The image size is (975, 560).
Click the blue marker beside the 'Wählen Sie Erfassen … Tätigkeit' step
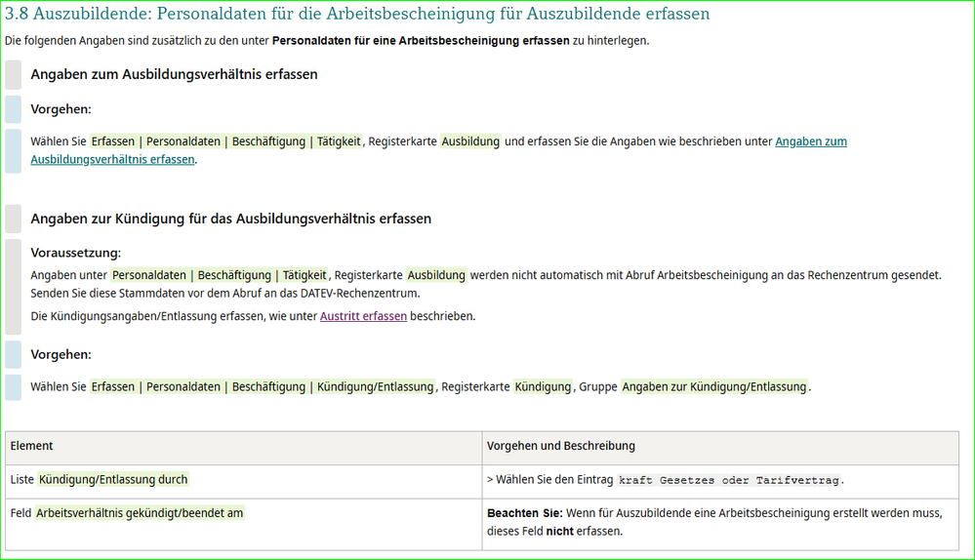pyautogui.click(x=13, y=151)
